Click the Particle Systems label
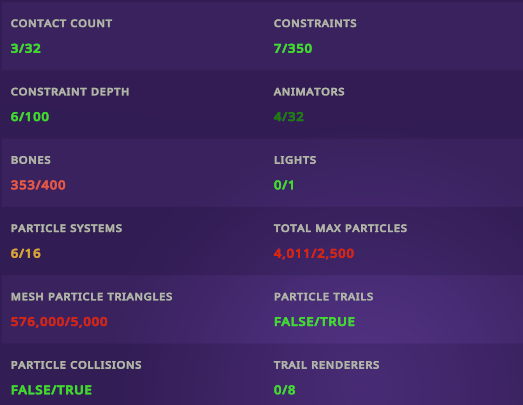The height and width of the screenshot is (405, 523). tap(66, 228)
